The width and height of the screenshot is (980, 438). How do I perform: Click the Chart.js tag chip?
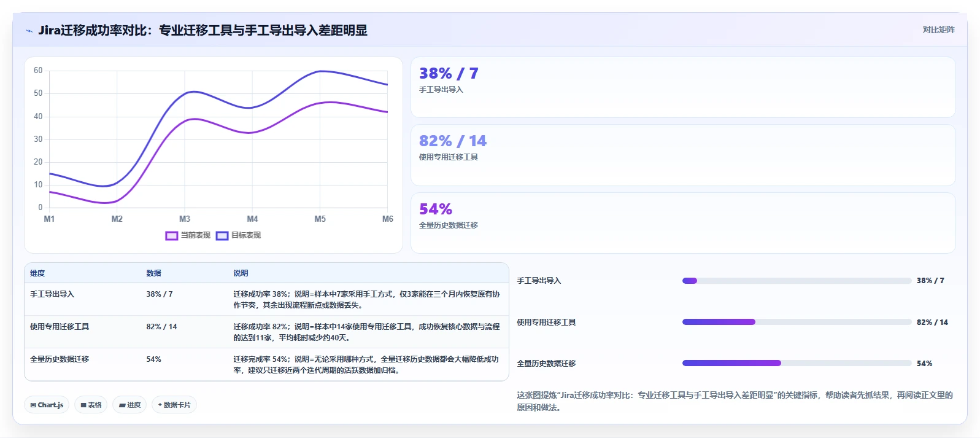click(x=47, y=405)
